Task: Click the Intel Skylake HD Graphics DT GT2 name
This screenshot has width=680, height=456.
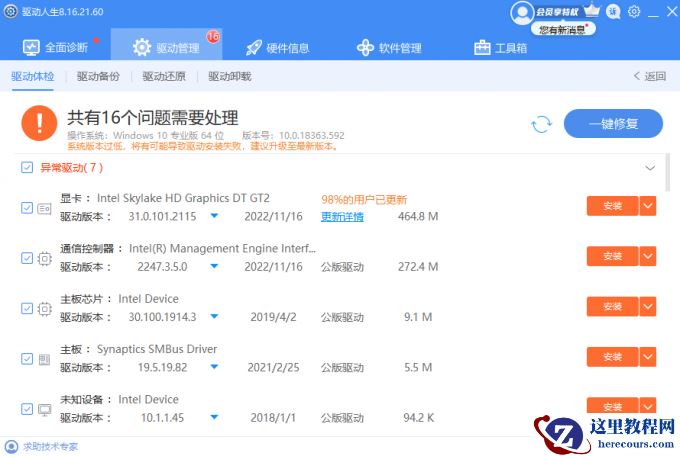Action: pos(183,198)
